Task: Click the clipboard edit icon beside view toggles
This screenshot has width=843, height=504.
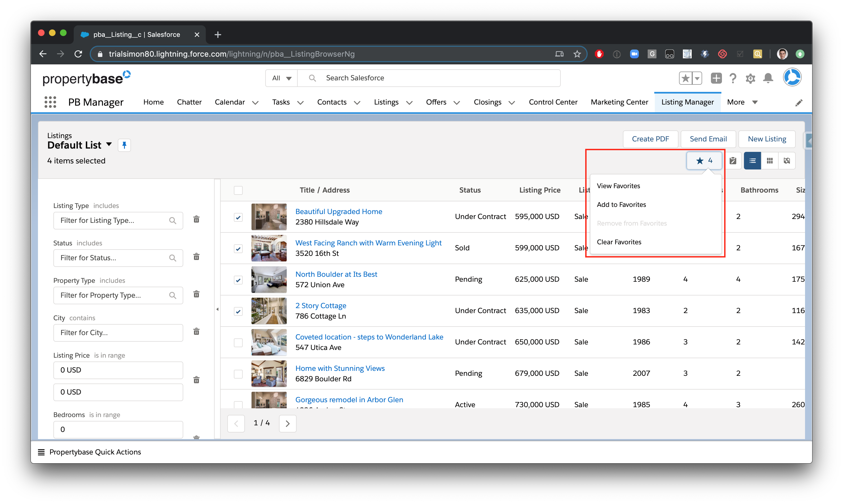Action: [x=733, y=160]
